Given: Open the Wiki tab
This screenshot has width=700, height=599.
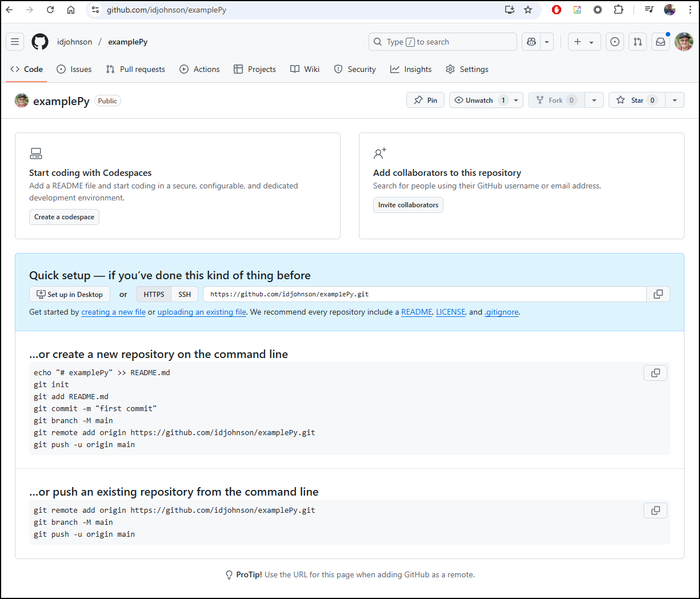Looking at the screenshot, I should tap(305, 69).
